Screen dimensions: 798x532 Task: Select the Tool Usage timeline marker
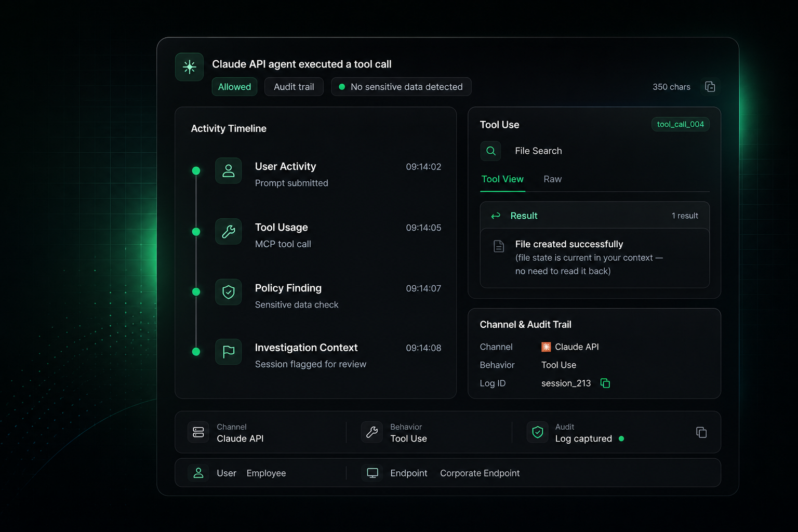[196, 232]
